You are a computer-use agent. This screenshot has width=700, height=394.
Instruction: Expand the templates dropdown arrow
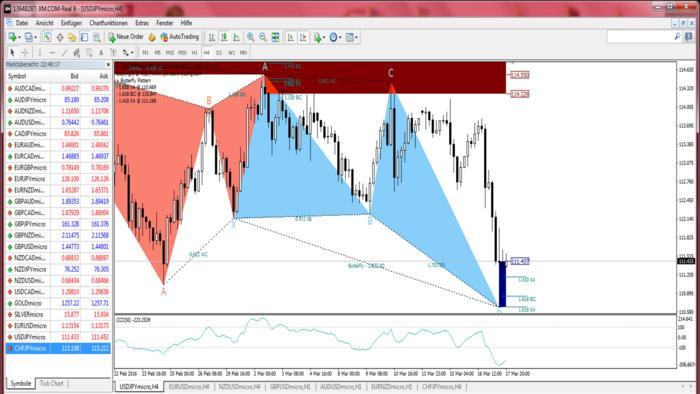[x=356, y=37]
